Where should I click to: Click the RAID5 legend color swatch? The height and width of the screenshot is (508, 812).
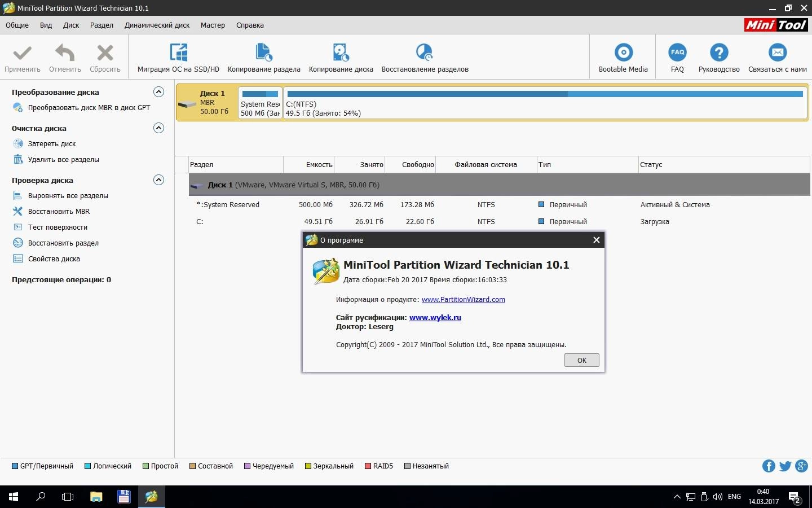pos(368,466)
